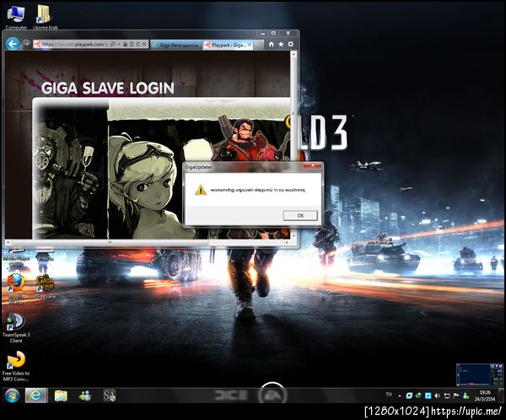Click the network tray icon
This screenshot has width=506, height=420.
(447, 396)
